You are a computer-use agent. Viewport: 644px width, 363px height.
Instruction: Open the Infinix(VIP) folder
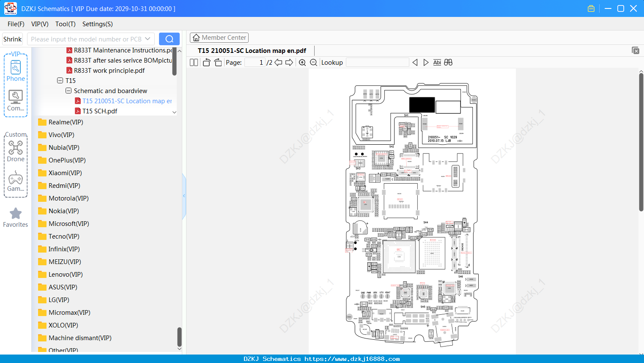(59, 249)
